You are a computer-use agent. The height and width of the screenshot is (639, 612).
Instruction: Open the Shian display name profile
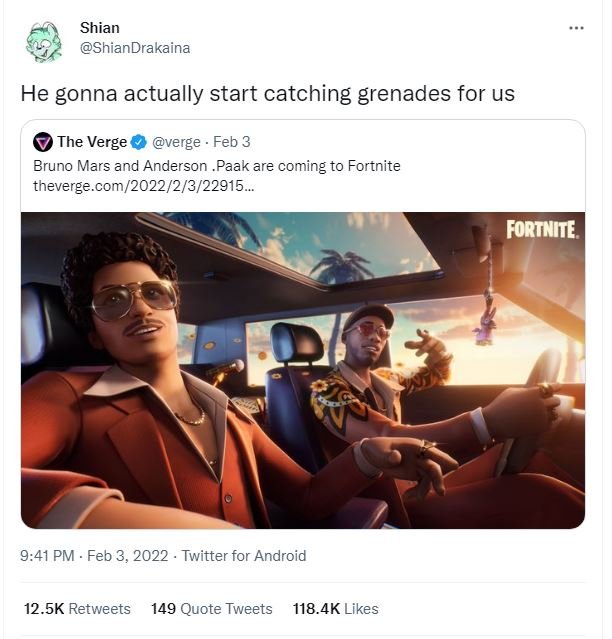[x=99, y=27]
